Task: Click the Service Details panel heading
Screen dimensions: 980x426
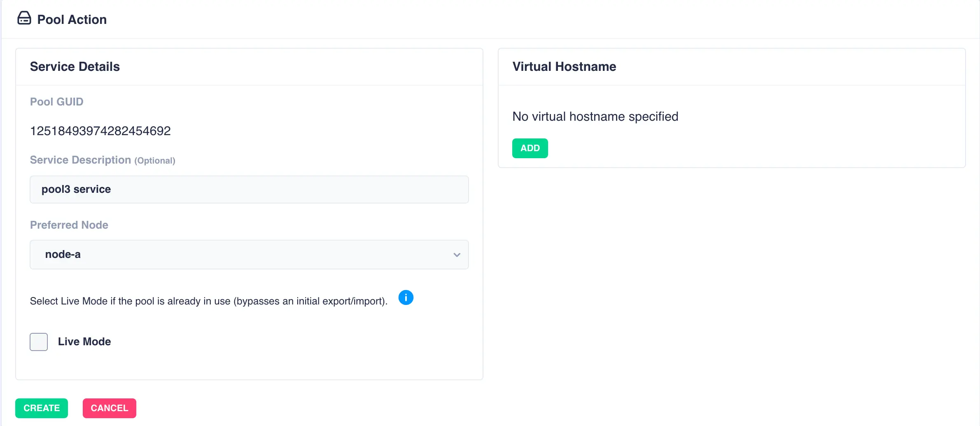Action: pos(75,67)
